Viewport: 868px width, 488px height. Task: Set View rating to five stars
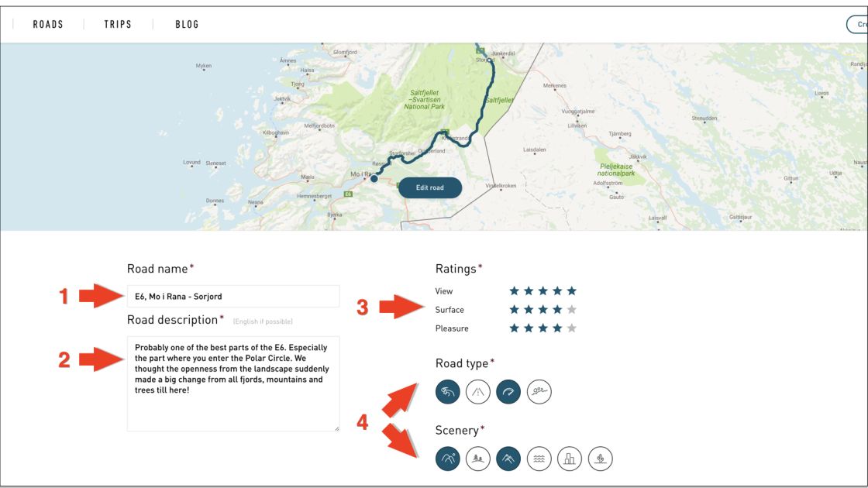coord(572,290)
